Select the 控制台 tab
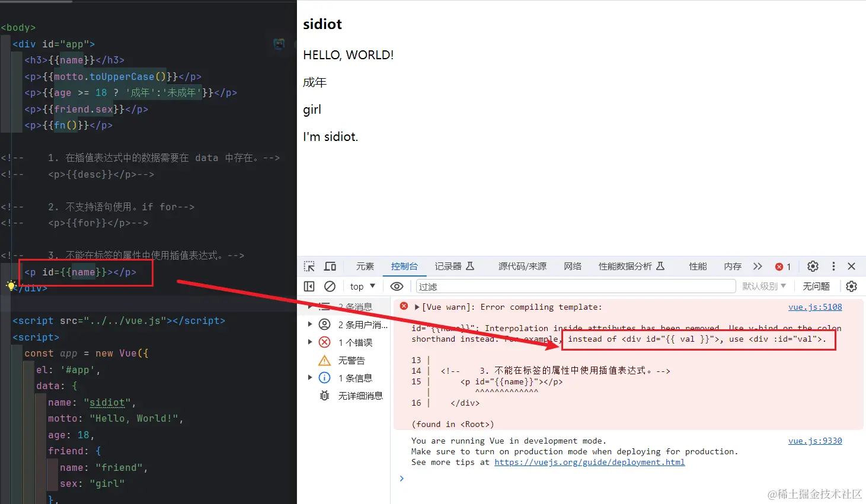The image size is (866, 504). click(x=404, y=267)
